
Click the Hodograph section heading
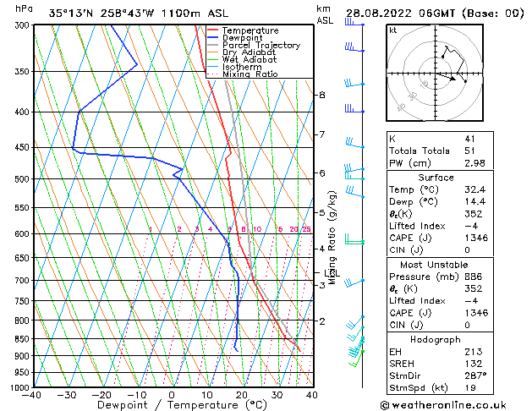pos(436,339)
